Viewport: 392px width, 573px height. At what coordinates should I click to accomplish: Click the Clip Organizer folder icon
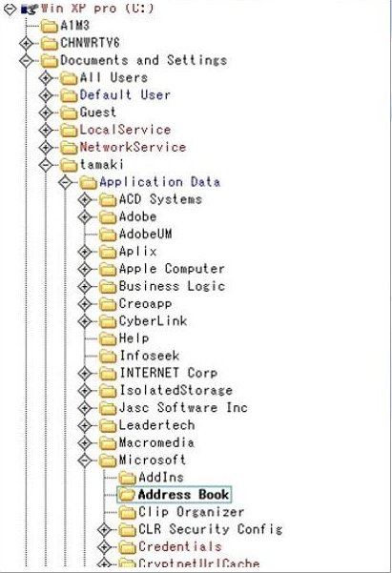click(128, 512)
